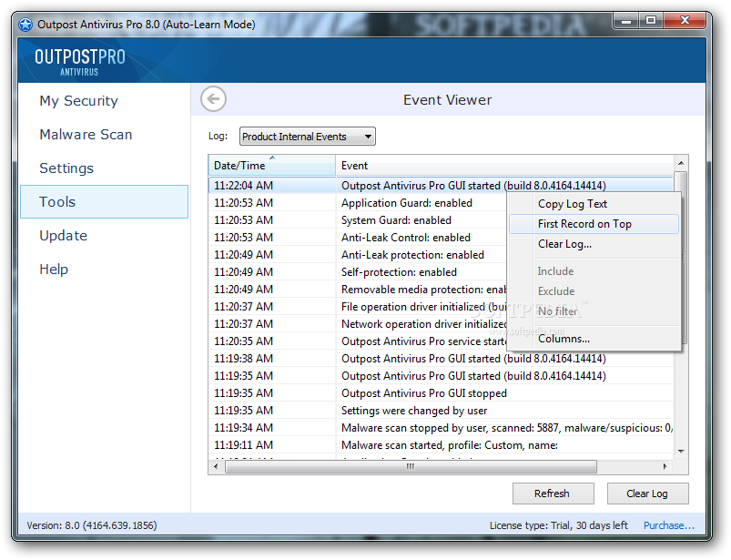Click the vertical scrollbar down arrow
The height and width of the screenshot is (560, 731).
click(x=681, y=451)
